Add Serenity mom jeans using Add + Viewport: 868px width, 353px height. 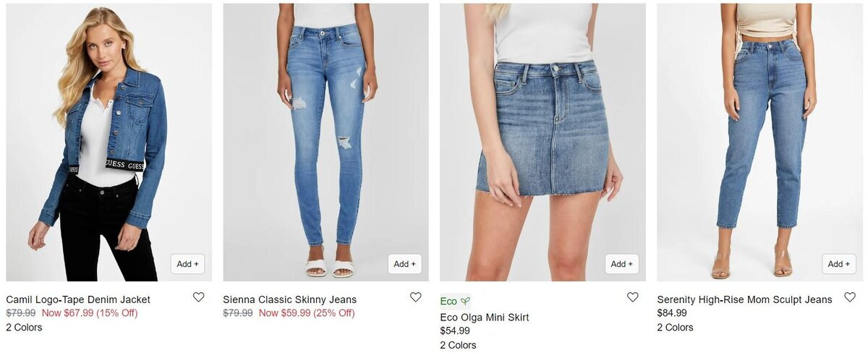click(839, 264)
